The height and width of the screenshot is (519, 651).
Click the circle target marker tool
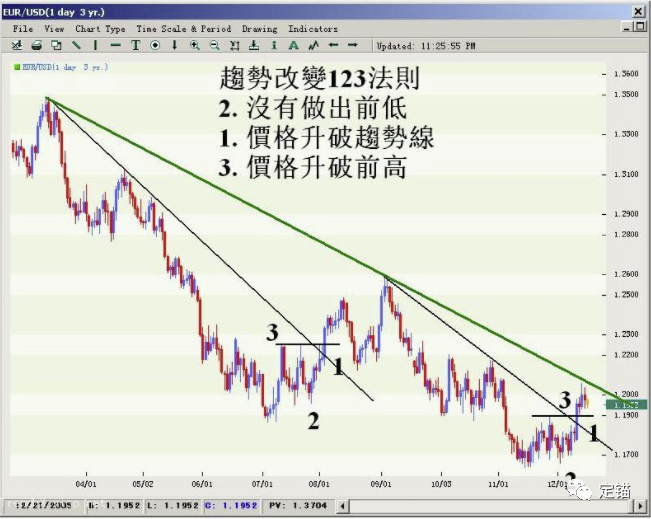[x=155, y=45]
